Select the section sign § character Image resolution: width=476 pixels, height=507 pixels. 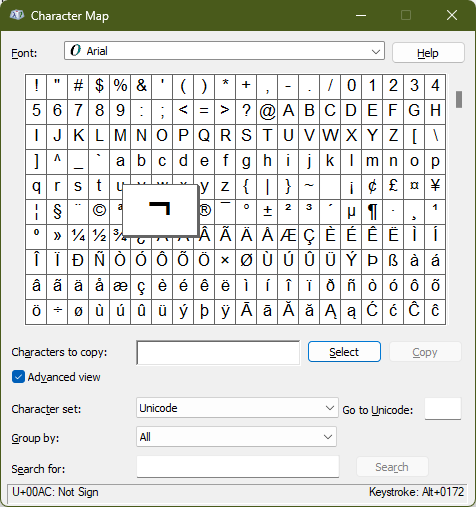tap(57, 211)
